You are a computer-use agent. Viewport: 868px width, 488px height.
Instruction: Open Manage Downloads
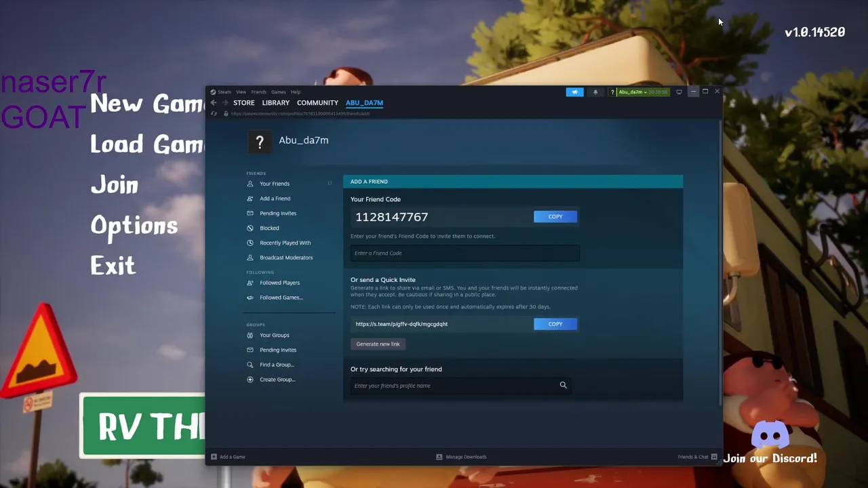(x=461, y=457)
